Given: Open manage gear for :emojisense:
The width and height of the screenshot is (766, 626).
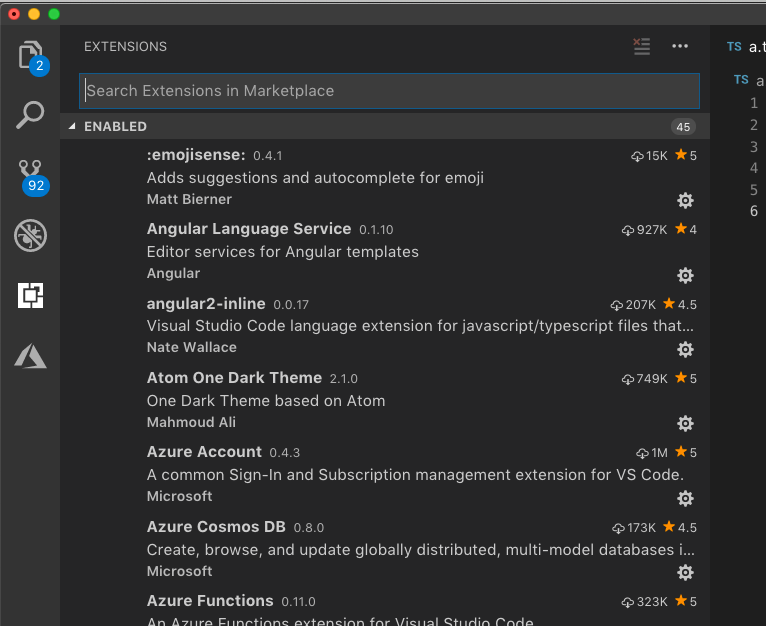Looking at the screenshot, I should (685, 200).
